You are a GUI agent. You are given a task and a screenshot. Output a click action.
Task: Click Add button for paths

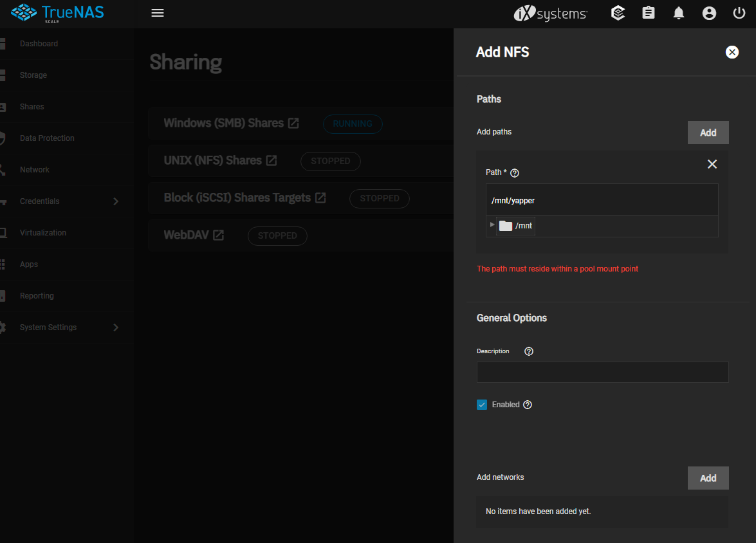(708, 133)
